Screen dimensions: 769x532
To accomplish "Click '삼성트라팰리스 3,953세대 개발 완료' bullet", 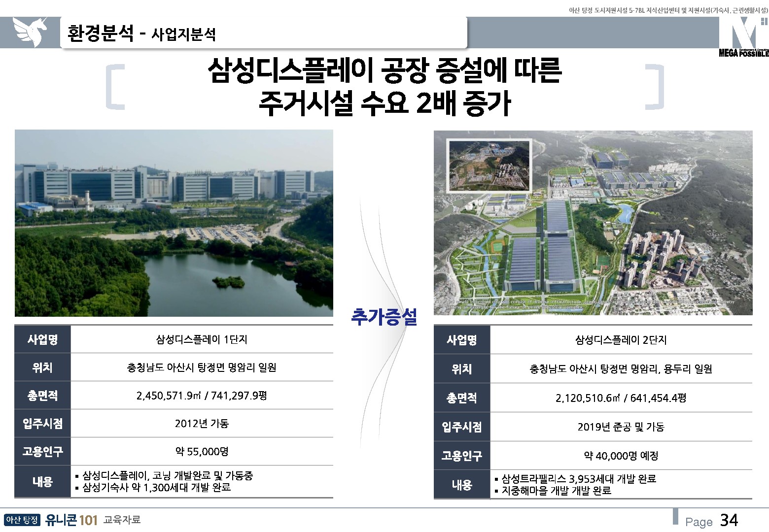I will pyautogui.click(x=575, y=479).
